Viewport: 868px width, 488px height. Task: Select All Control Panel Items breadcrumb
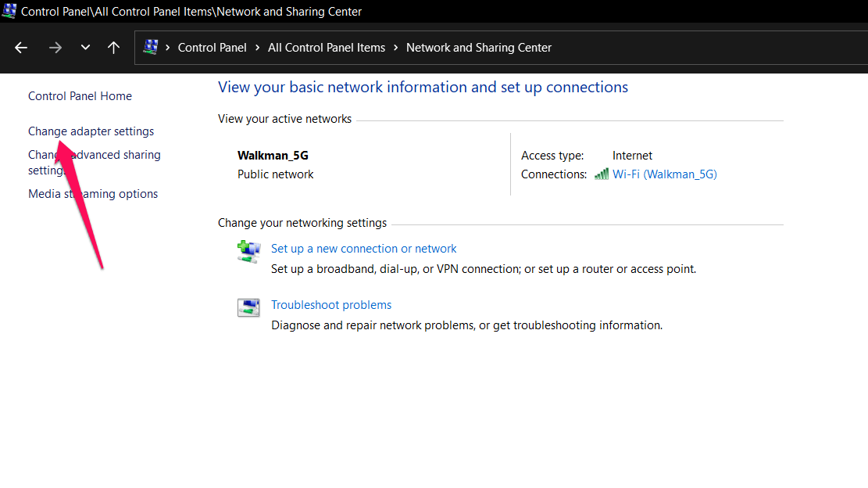coord(327,48)
